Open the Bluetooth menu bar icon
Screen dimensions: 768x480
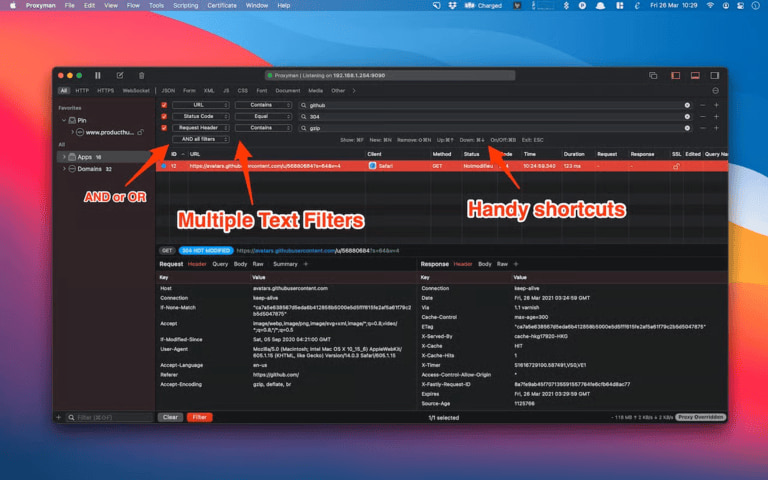(x=566, y=5)
